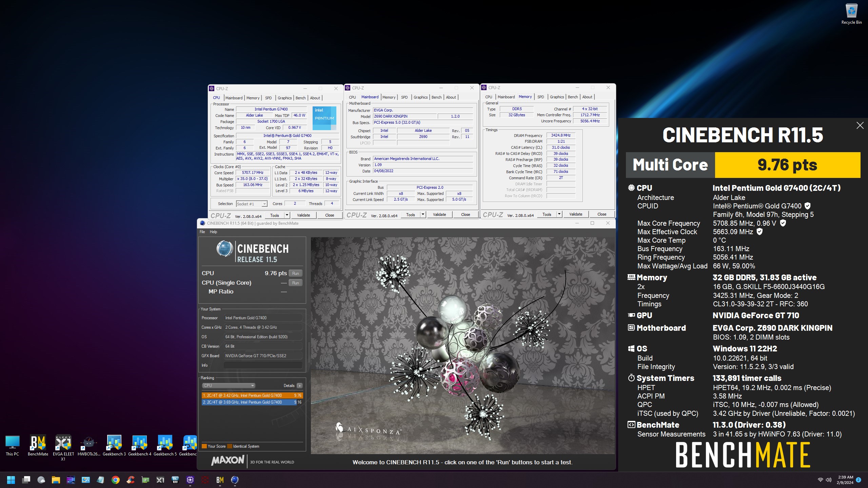Open Task View in the taskbar
This screenshot has width=868, height=488.
tap(26, 480)
